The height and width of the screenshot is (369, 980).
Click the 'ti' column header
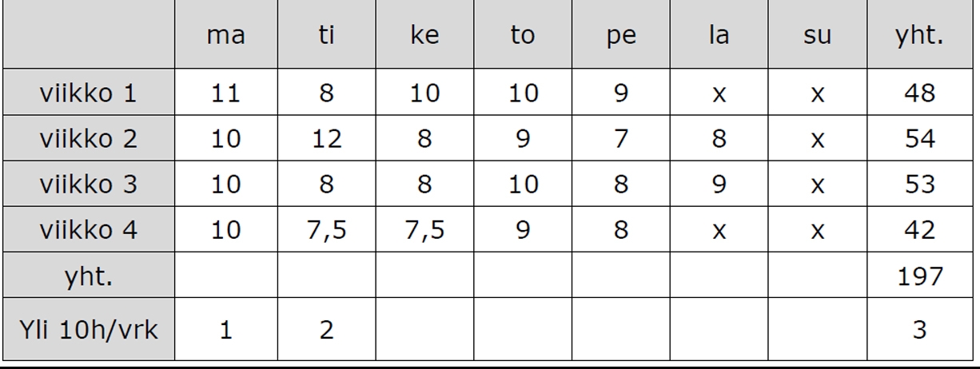pyautogui.click(x=325, y=37)
